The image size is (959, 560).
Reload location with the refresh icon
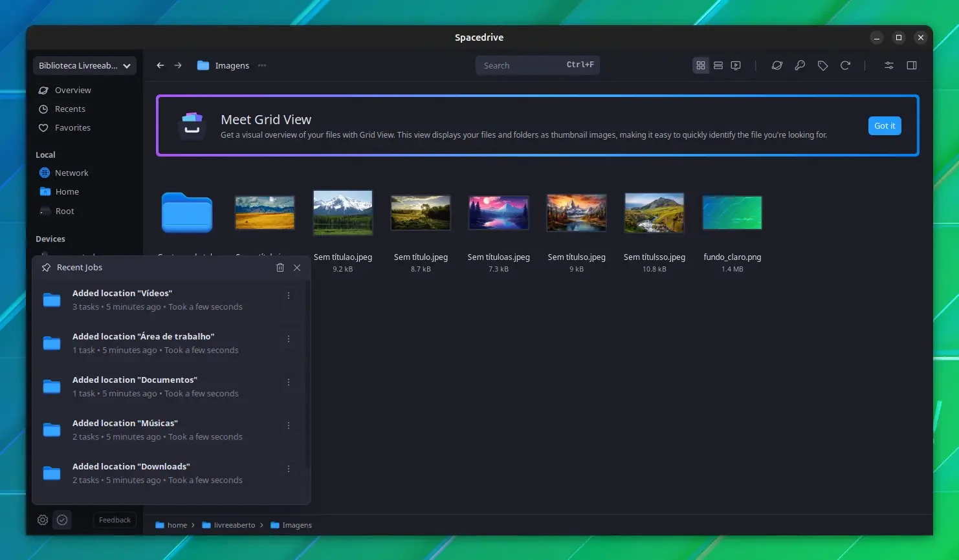click(845, 65)
